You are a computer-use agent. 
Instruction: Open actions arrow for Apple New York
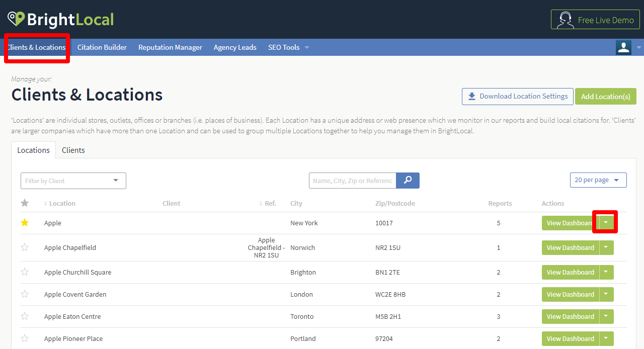[606, 223]
